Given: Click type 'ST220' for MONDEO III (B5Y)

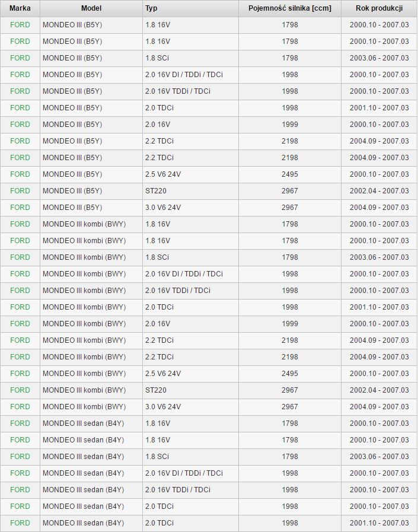Looking at the screenshot, I should click(x=156, y=191).
